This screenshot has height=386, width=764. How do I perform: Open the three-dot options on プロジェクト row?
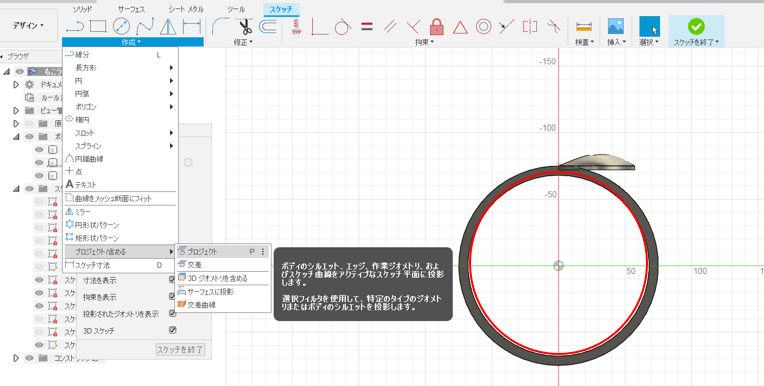tap(263, 252)
